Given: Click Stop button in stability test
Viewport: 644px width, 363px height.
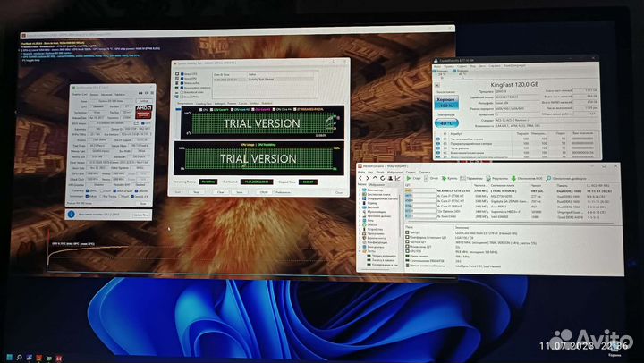Looking at the screenshot, I should [196, 192].
